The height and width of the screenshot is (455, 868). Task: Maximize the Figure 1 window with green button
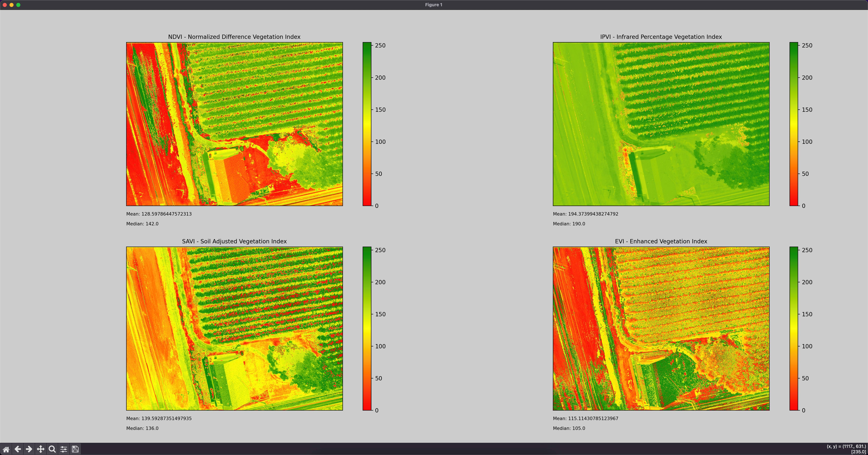point(18,5)
